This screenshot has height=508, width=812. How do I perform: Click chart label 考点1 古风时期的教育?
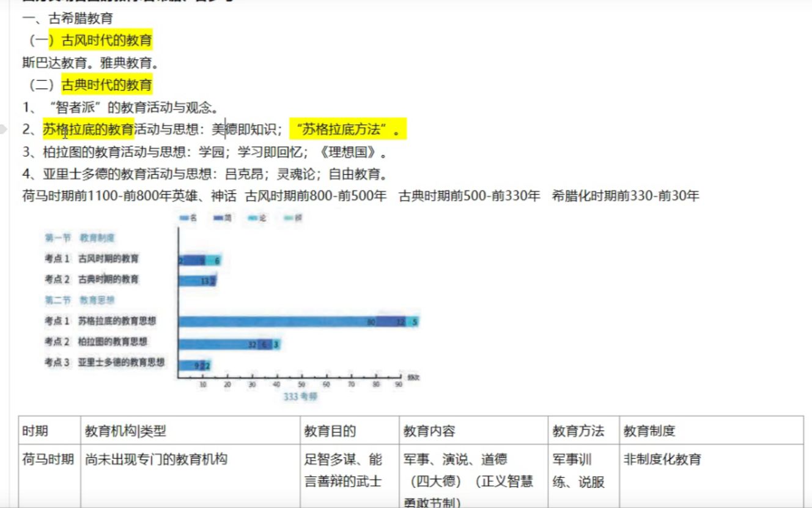pos(92,259)
